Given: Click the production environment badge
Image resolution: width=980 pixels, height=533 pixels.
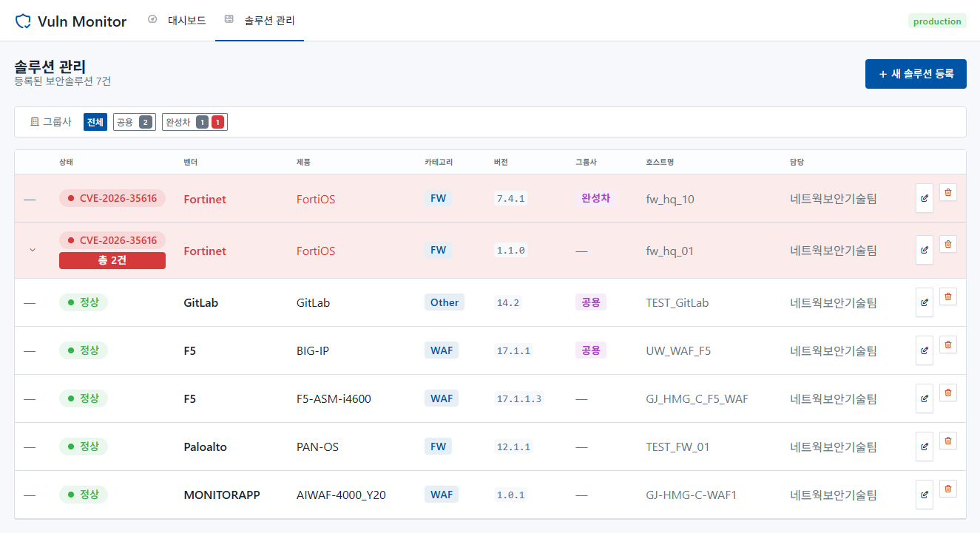Looking at the screenshot, I should tap(937, 21).
